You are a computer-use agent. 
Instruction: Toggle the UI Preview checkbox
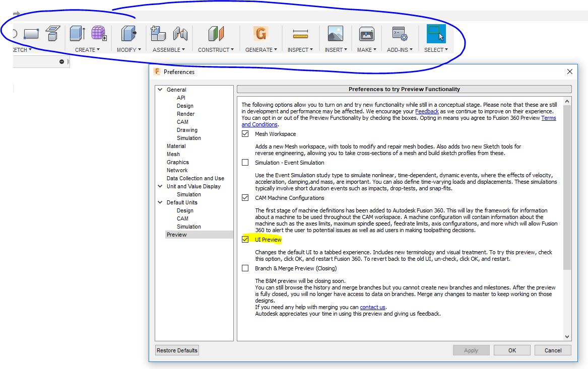245,240
